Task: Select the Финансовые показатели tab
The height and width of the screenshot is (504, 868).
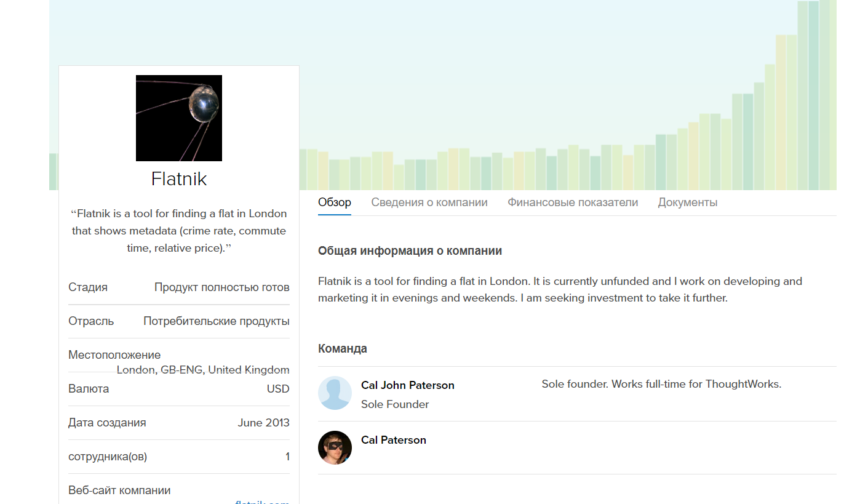Action: click(x=573, y=202)
